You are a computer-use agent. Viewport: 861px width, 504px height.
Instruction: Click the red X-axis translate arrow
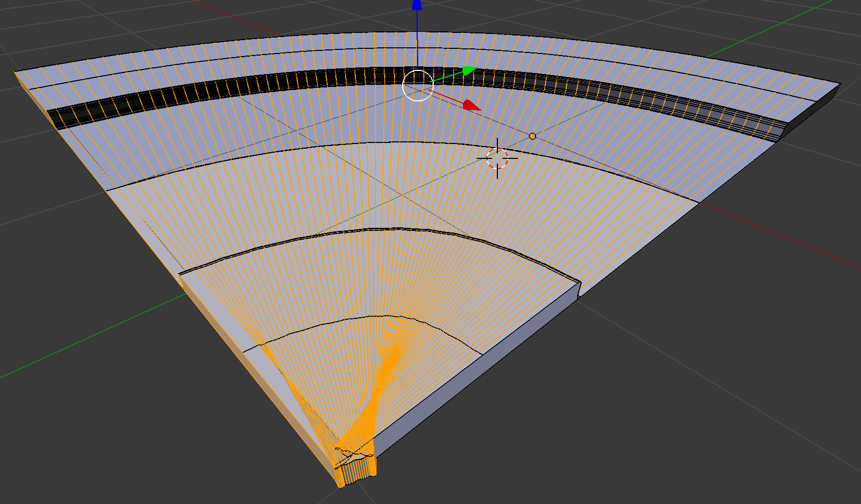[x=471, y=104]
